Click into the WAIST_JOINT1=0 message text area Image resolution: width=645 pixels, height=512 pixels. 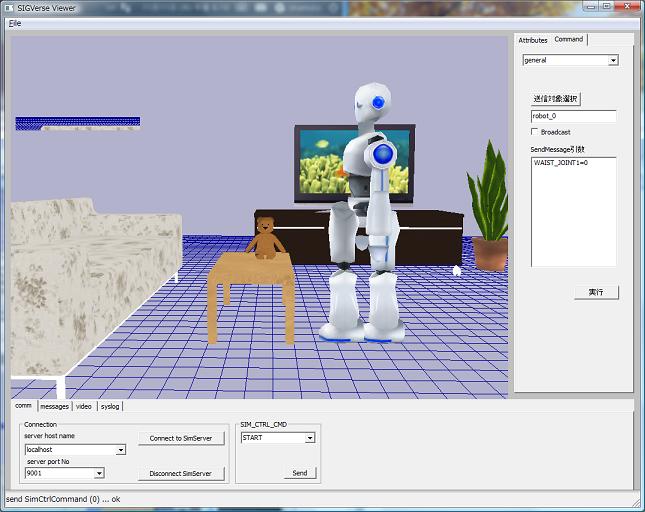572,210
